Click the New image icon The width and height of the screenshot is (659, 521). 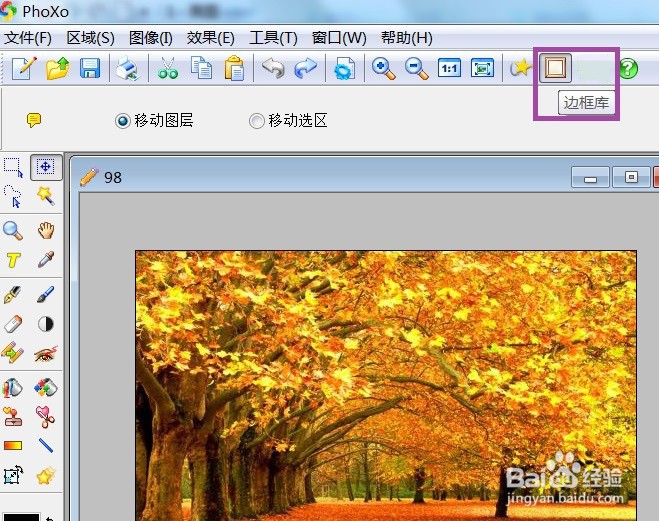(x=24, y=68)
